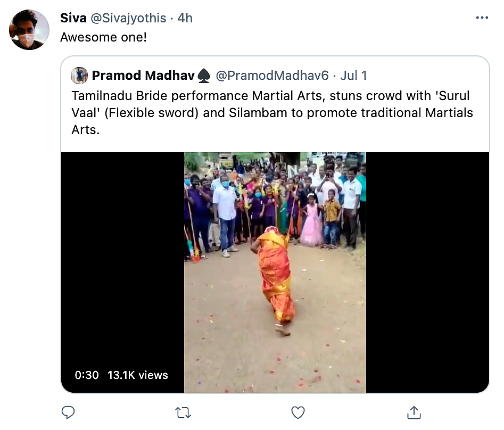The height and width of the screenshot is (430, 504).
Task: Click Siva's profile avatar photo
Action: point(29,30)
